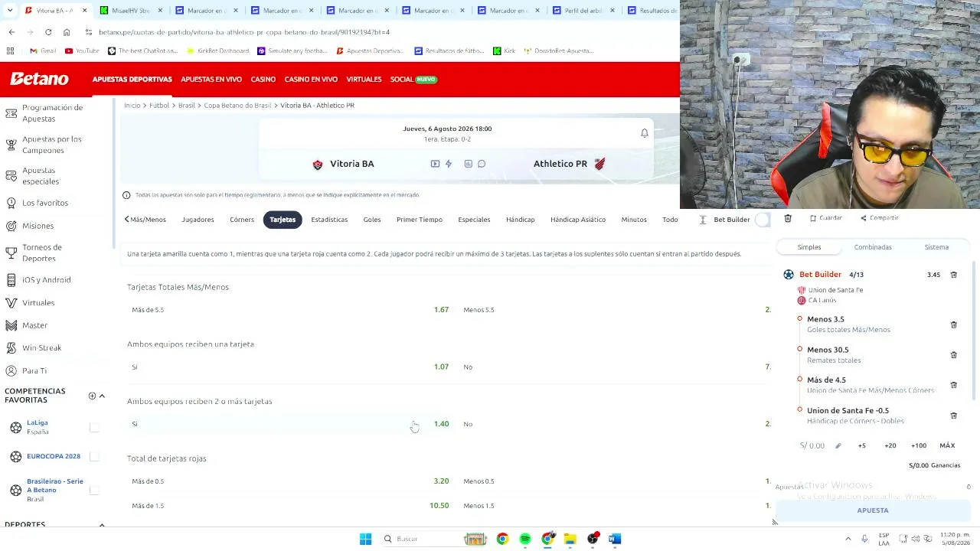Screen dimensions: 980x551
Task: Open Casino in top navigation
Action: click(263, 80)
